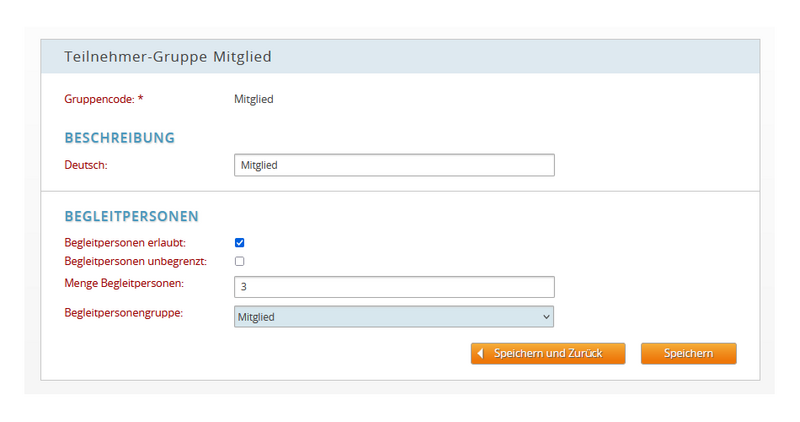Viewport: 800px width, 422px height.
Task: Enable the Begleitpersonen unbegrenzt checkbox
Action: pos(239,261)
